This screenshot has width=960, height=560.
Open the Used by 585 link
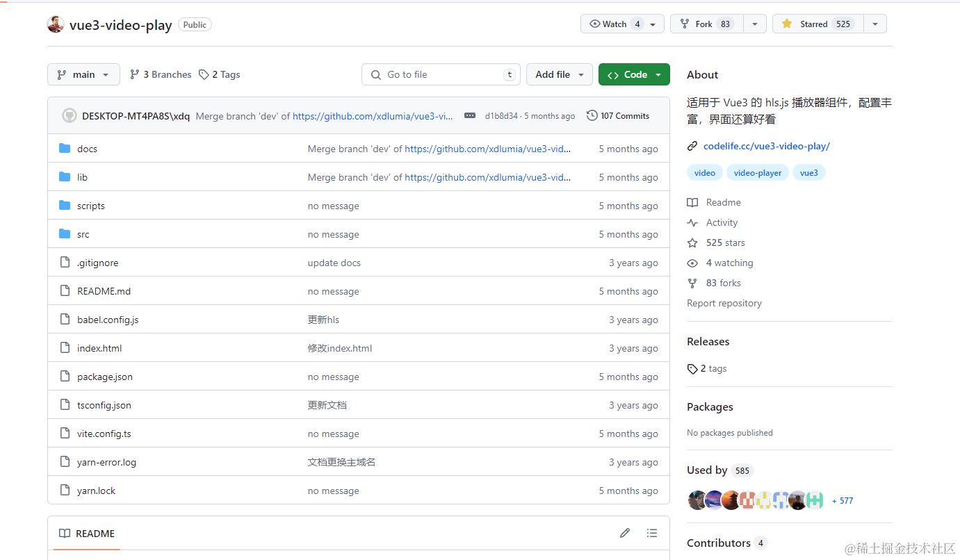tap(720, 470)
